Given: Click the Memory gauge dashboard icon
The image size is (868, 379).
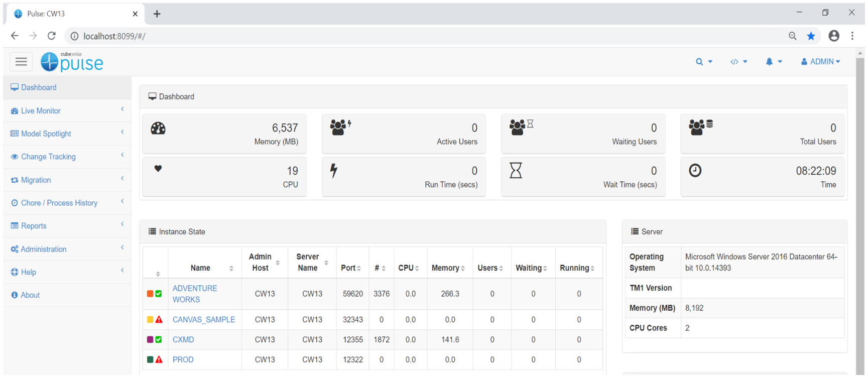Looking at the screenshot, I should coord(158,129).
